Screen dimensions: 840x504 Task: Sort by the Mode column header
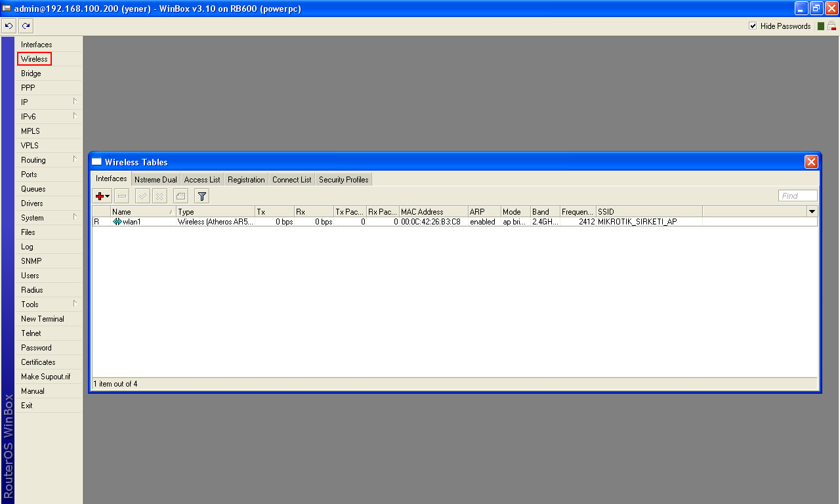coord(515,211)
